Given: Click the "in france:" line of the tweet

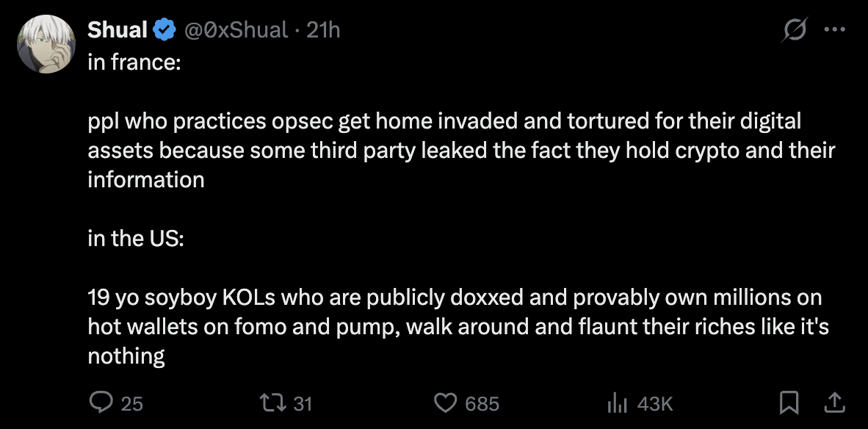Looking at the screenshot, I should pos(134,62).
